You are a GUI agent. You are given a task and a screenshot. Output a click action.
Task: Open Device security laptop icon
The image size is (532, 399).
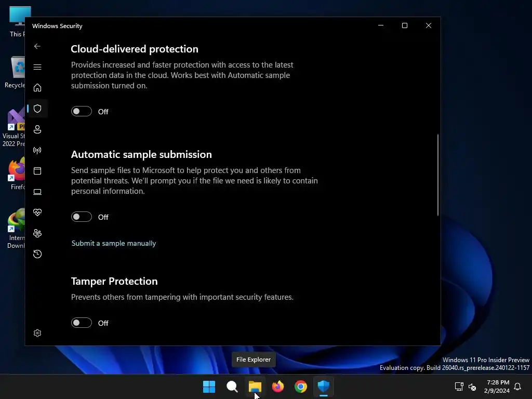tap(37, 192)
